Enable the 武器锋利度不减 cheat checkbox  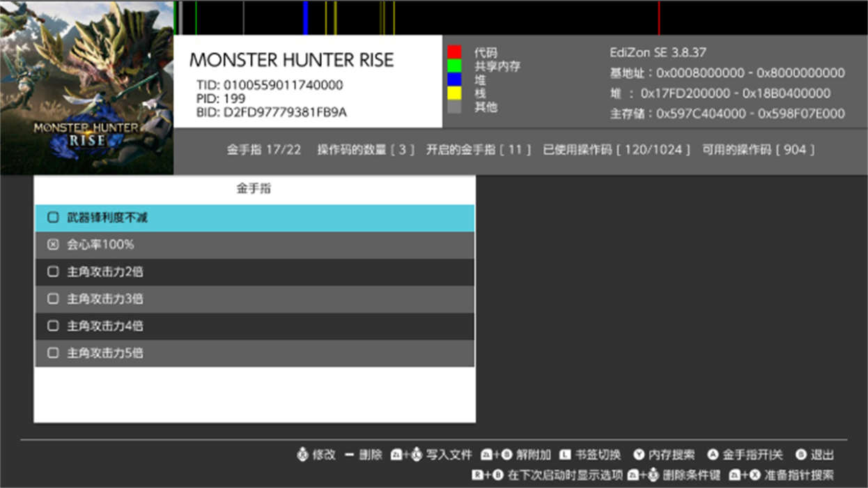point(53,218)
